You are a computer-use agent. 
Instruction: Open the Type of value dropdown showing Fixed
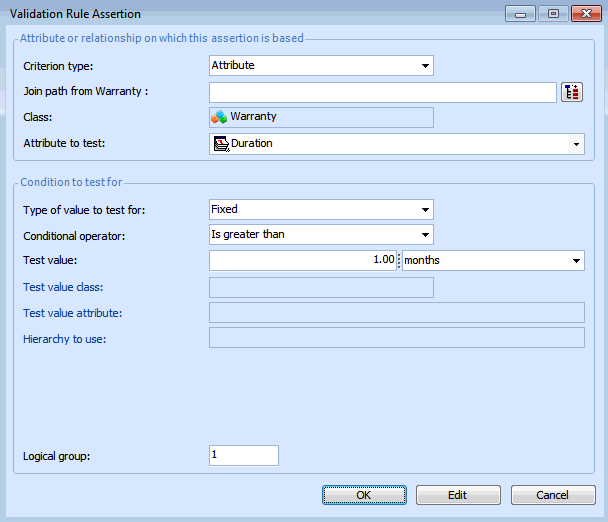tap(321, 209)
